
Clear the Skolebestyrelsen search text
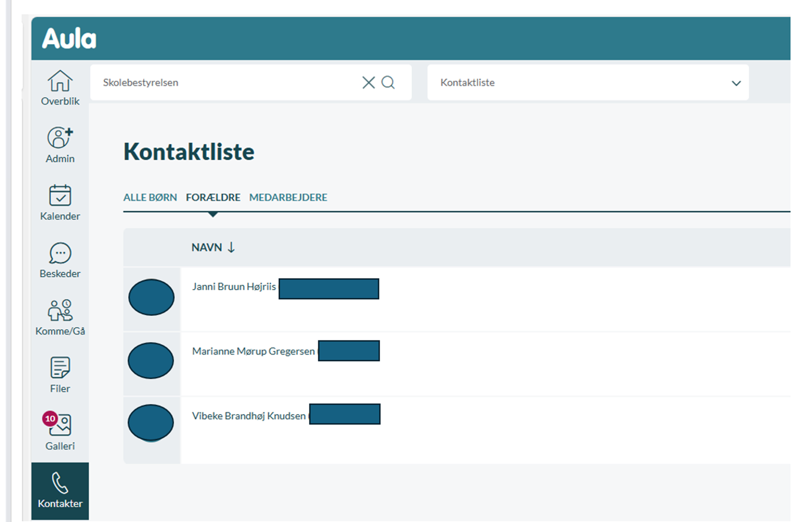368,83
